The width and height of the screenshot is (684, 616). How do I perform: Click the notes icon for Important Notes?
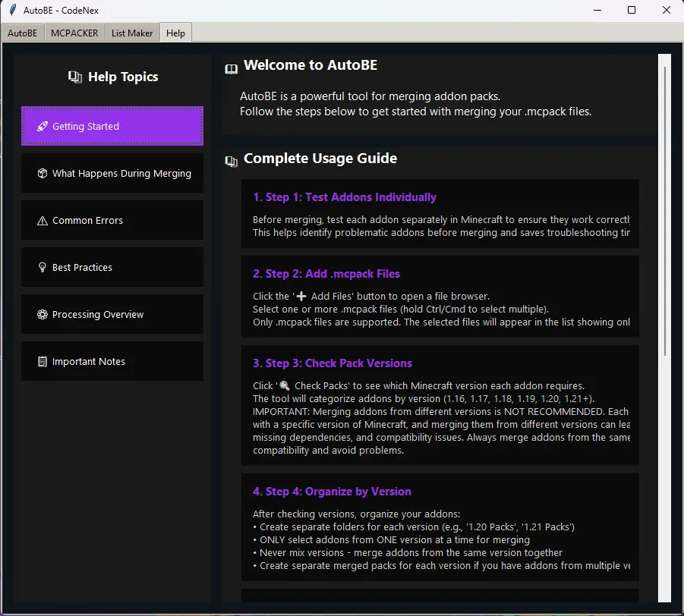tap(43, 362)
